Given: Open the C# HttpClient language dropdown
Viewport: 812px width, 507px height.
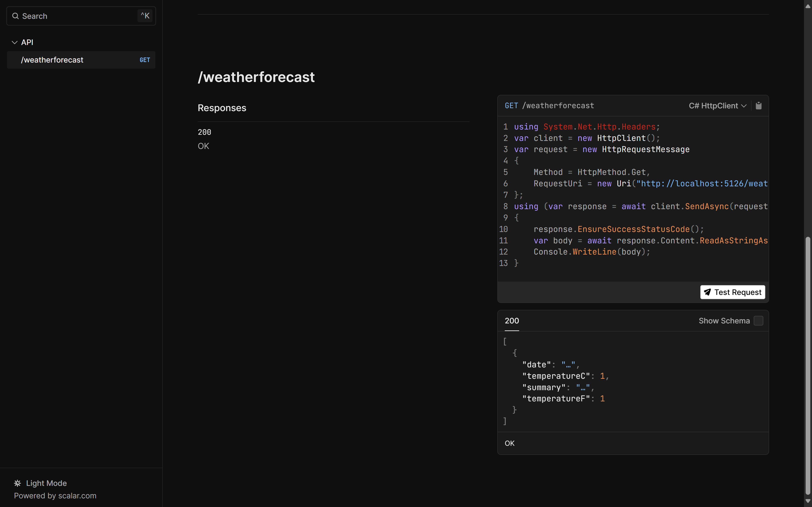Looking at the screenshot, I should point(713,106).
